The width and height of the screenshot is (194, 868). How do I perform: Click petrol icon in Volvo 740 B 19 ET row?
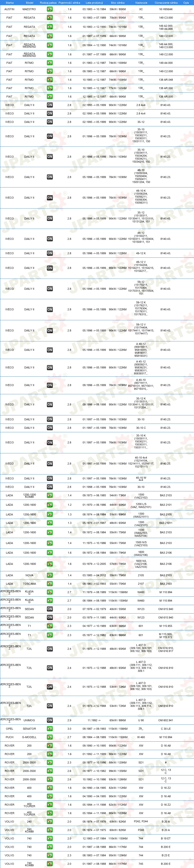(50, 839)
